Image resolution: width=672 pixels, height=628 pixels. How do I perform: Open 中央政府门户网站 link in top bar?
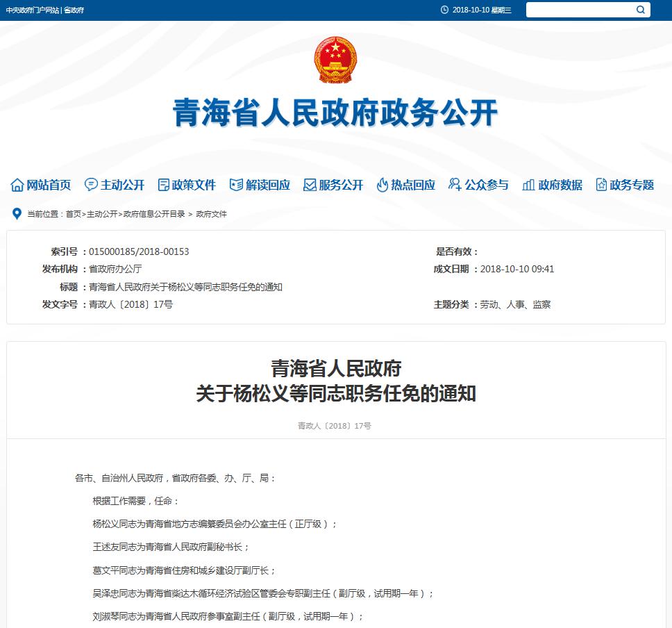[32, 10]
